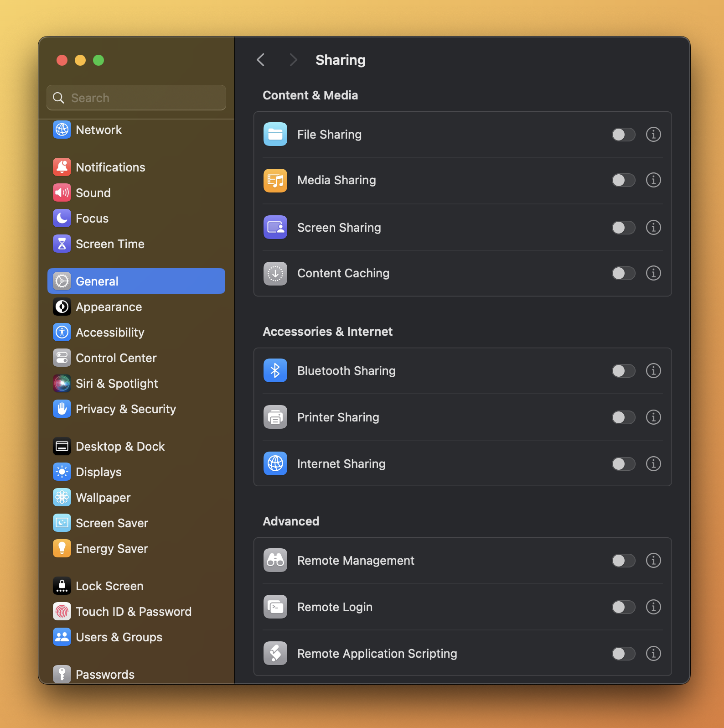Open Content Caching info button
724x728 pixels.
pyautogui.click(x=653, y=273)
